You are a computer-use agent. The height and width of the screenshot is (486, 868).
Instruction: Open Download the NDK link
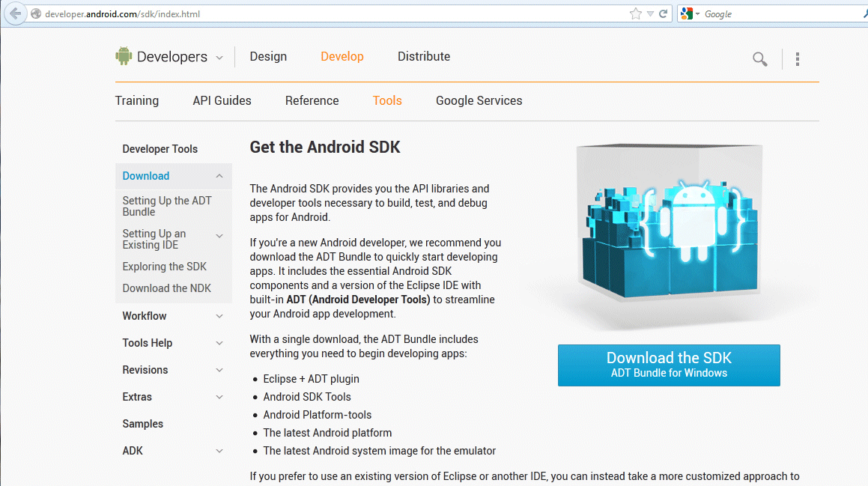pyautogui.click(x=166, y=288)
